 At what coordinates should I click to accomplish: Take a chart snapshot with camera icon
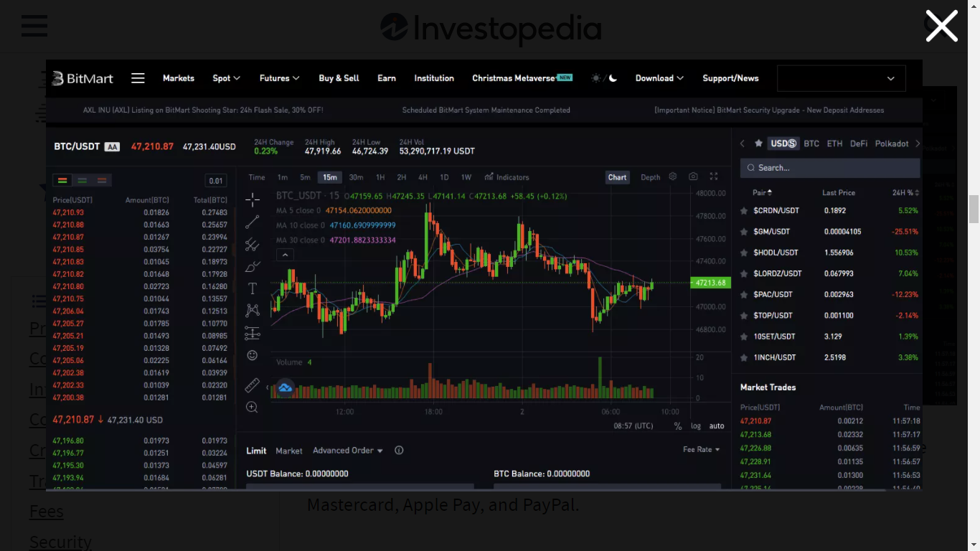(693, 176)
